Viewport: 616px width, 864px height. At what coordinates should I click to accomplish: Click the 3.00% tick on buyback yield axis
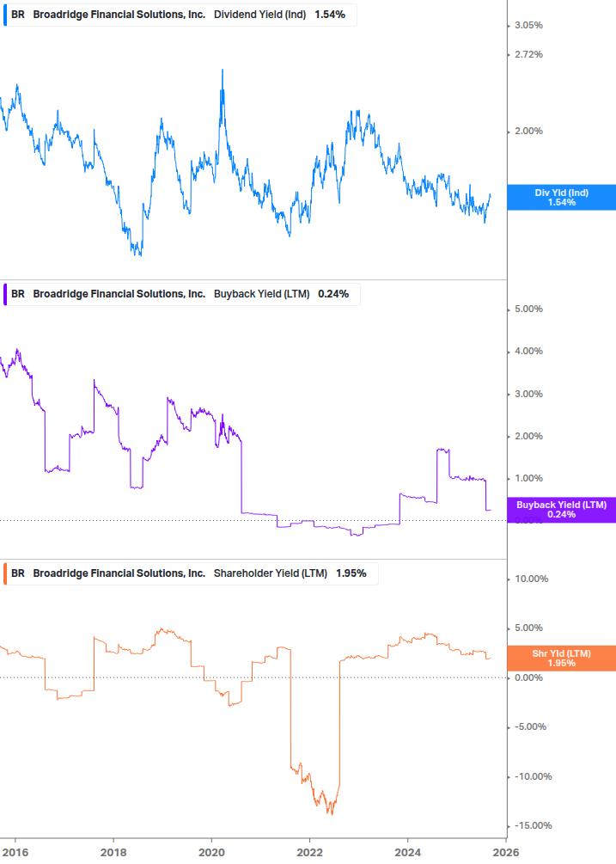528,394
